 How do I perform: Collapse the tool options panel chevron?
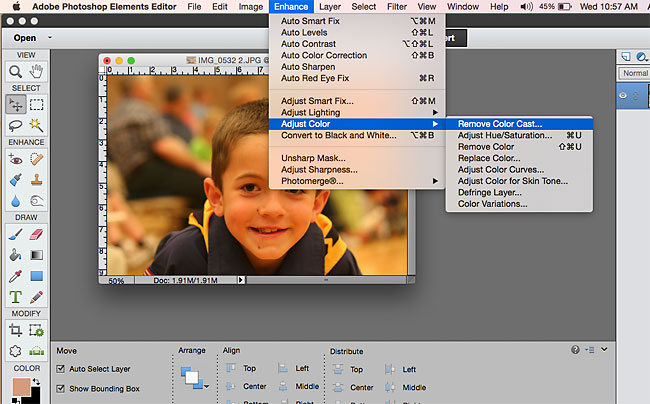[604, 349]
